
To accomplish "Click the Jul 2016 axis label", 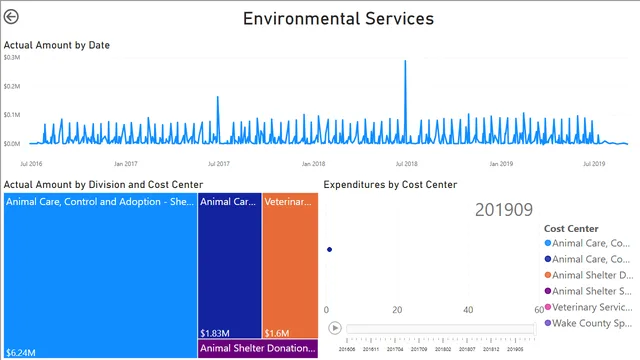I will (x=31, y=164).
